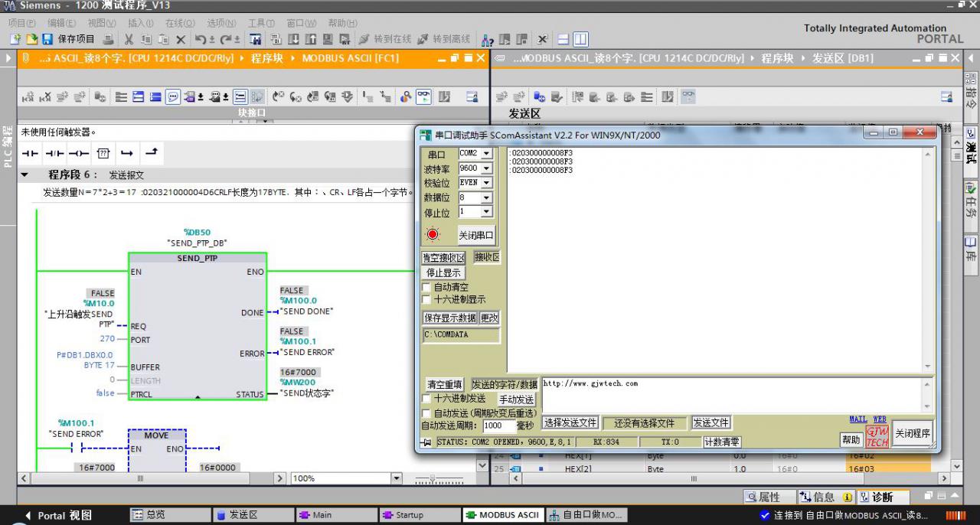
Task: Insert a normally open contact
Action: [30, 153]
